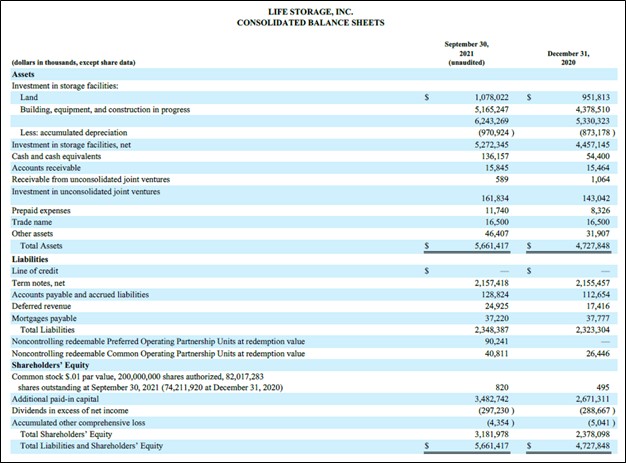Click the Deferred revenue row label
Image resolution: width=626 pixels, height=463 pixels.
point(40,306)
